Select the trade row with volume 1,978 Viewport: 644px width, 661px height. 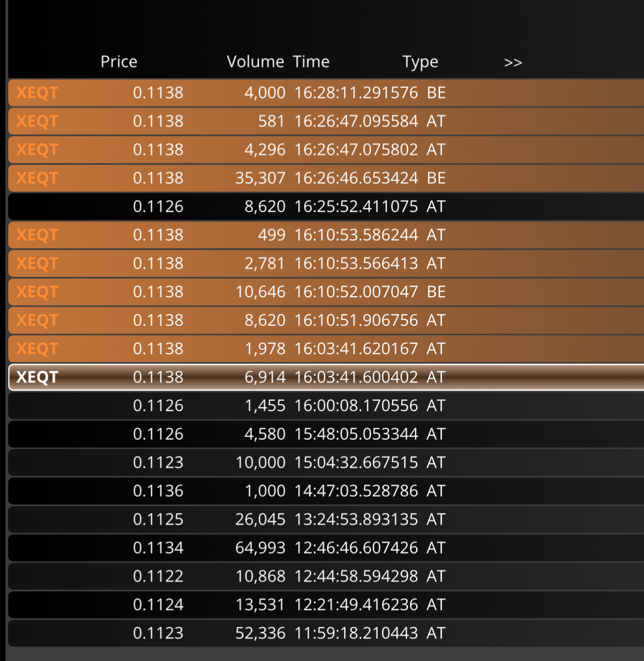(326, 348)
